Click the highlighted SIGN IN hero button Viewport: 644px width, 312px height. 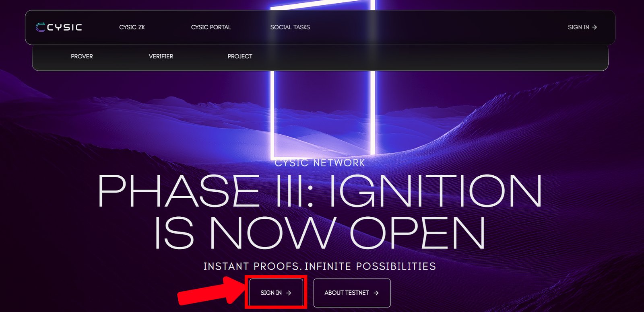(x=276, y=293)
